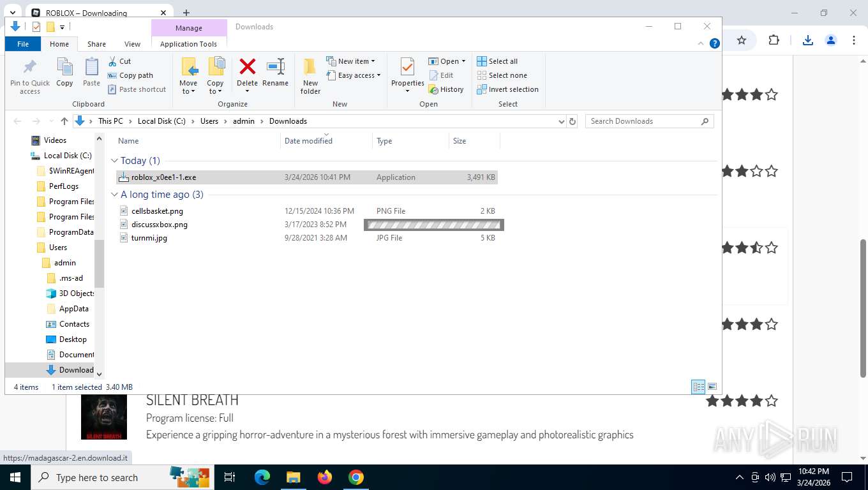Collapse the ribbon with chevron
This screenshot has width=868, height=490.
tap(701, 43)
